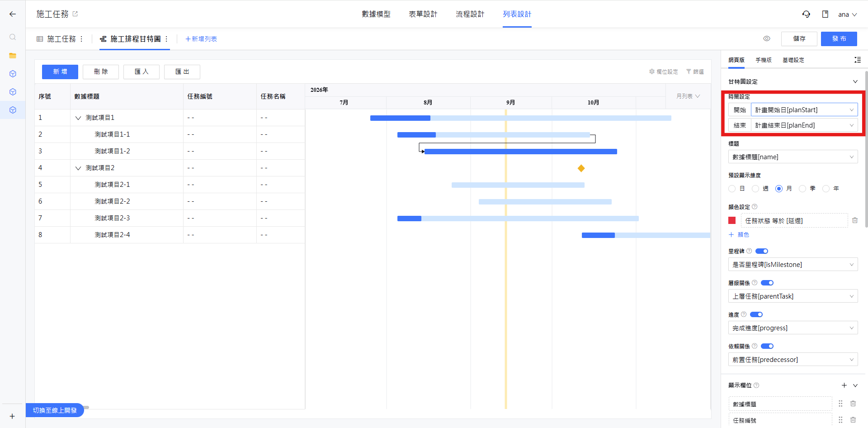Go back using the left arrow icon
The image size is (868, 428).
point(13,14)
